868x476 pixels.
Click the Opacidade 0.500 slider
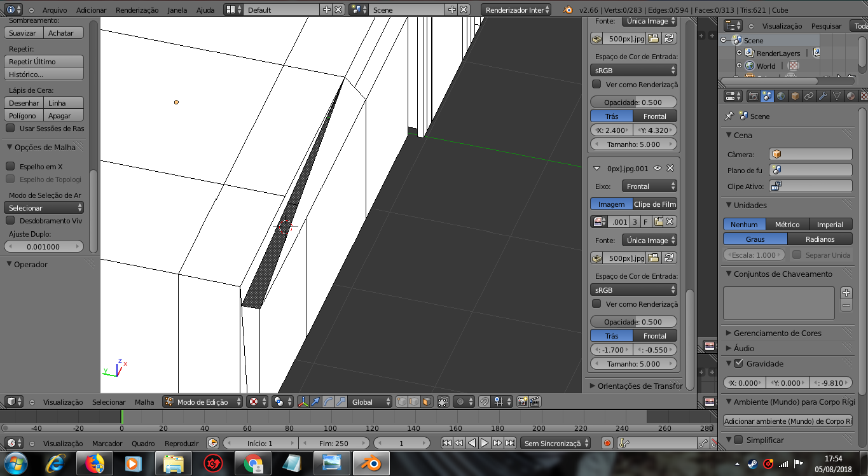coord(633,102)
